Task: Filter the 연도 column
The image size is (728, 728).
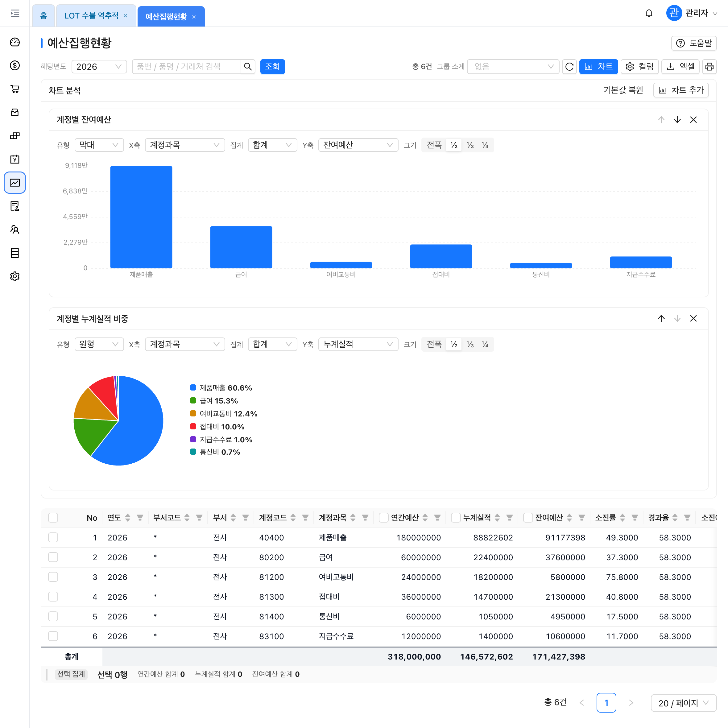Action: (140, 518)
